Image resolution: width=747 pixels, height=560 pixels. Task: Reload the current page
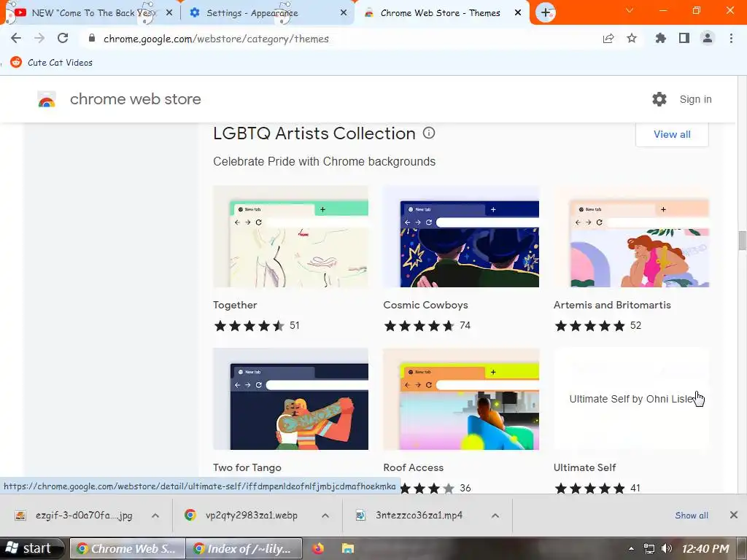(63, 38)
